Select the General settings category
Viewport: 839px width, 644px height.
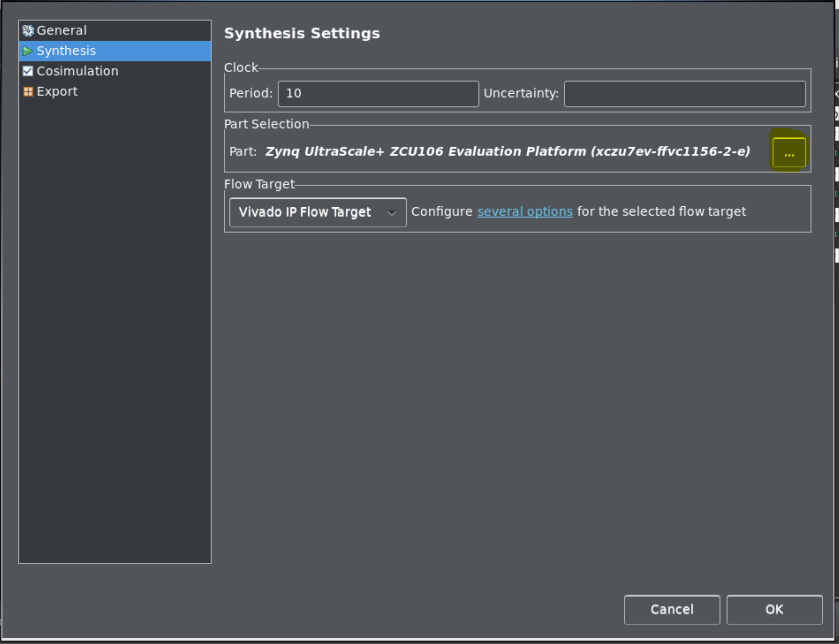click(62, 31)
